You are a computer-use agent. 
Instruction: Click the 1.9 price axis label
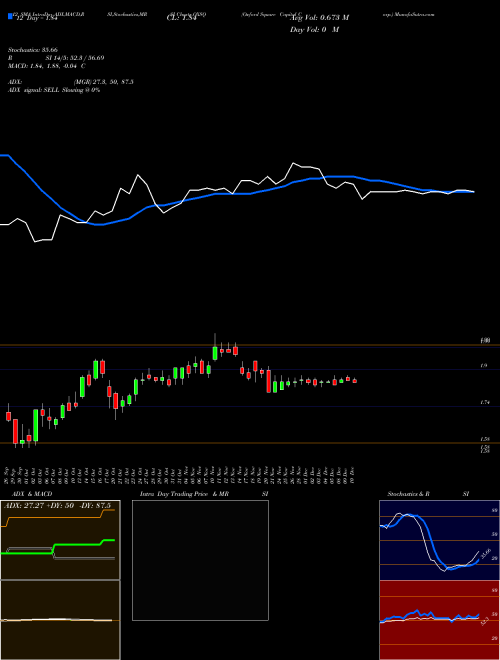pos(484,366)
